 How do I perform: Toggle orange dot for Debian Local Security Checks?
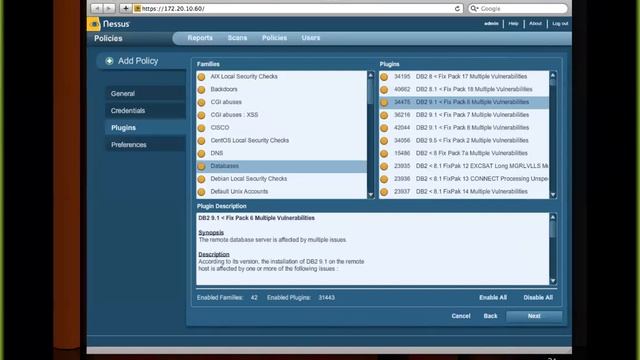[201, 179]
